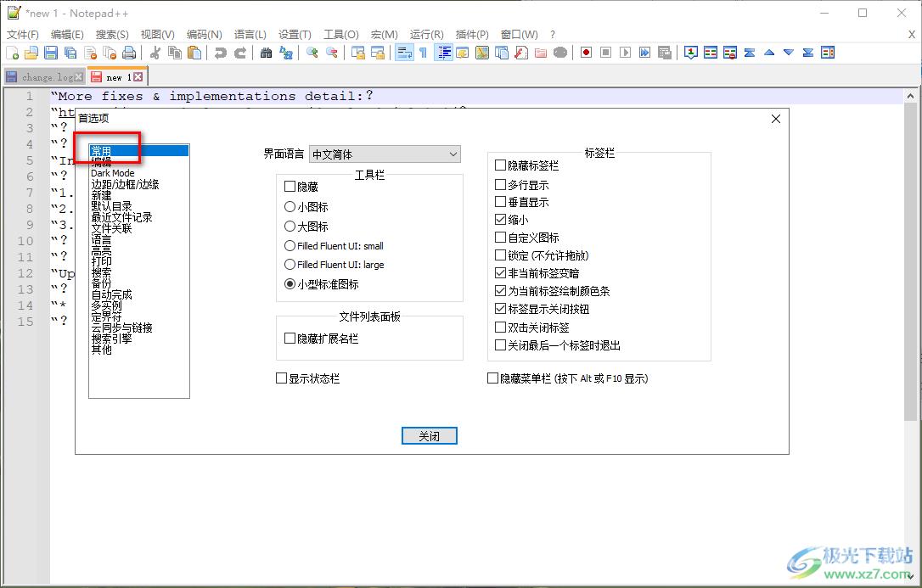Viewport: 922px width, 588px height.
Task: Zoom in using the magnifier plus icon
Action: point(312,53)
